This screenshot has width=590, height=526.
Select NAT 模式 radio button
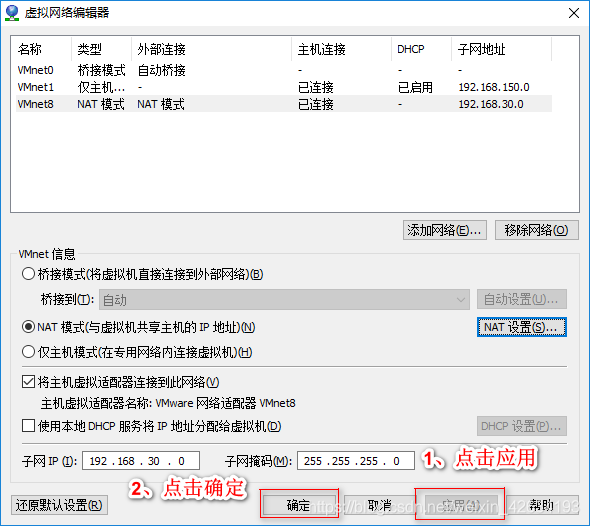point(29,327)
